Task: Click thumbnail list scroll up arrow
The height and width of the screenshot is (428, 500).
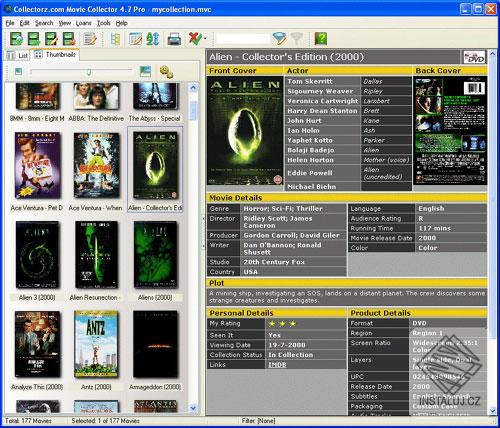Action: tap(193, 88)
